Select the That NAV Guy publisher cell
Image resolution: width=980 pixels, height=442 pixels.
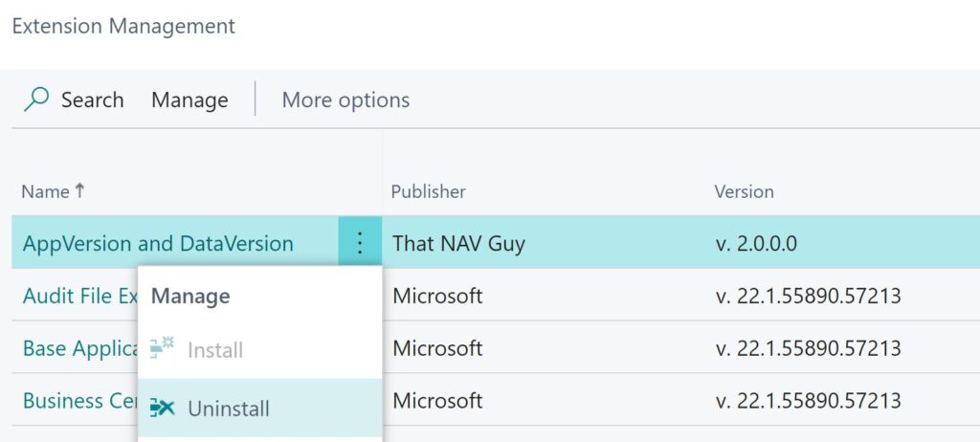458,243
